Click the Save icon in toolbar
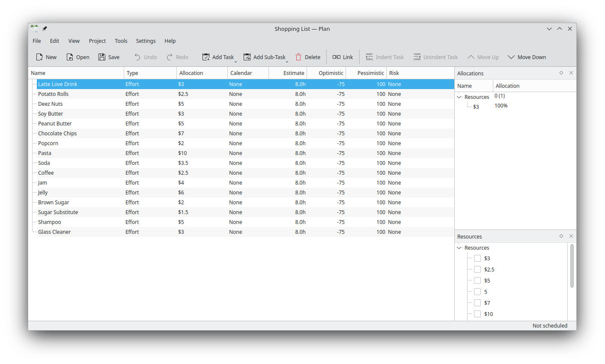 point(102,57)
